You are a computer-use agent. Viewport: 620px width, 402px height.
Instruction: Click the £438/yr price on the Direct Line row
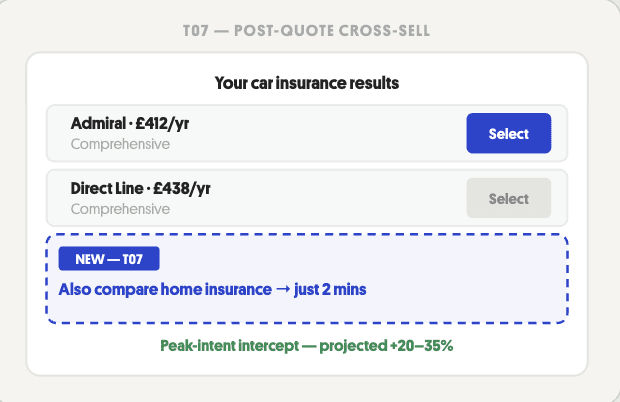(182, 189)
